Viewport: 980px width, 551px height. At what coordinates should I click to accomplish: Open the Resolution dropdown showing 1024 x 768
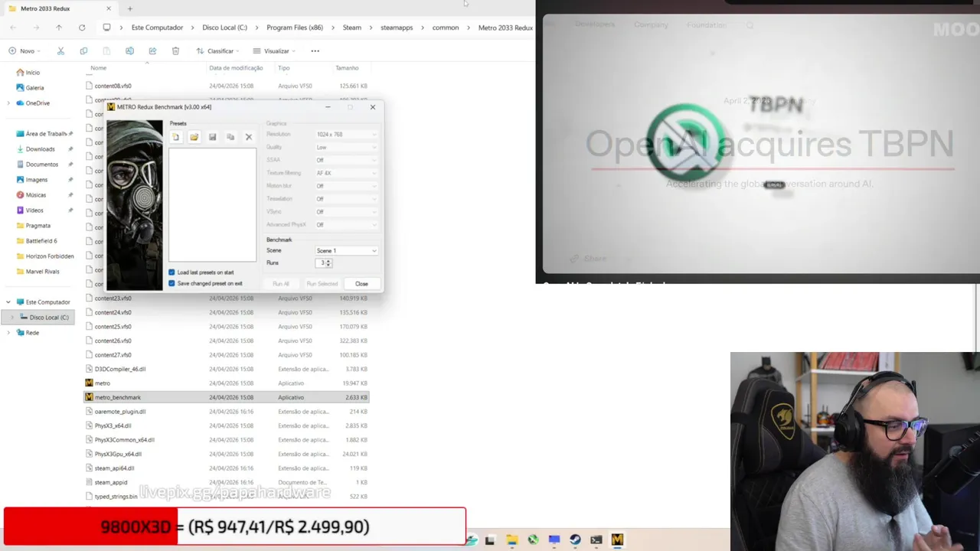click(x=346, y=134)
